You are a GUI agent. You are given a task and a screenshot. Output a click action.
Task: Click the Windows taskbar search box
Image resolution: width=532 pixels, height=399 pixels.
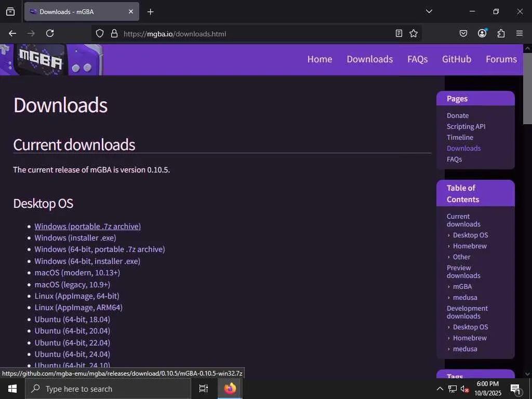tap(108, 389)
